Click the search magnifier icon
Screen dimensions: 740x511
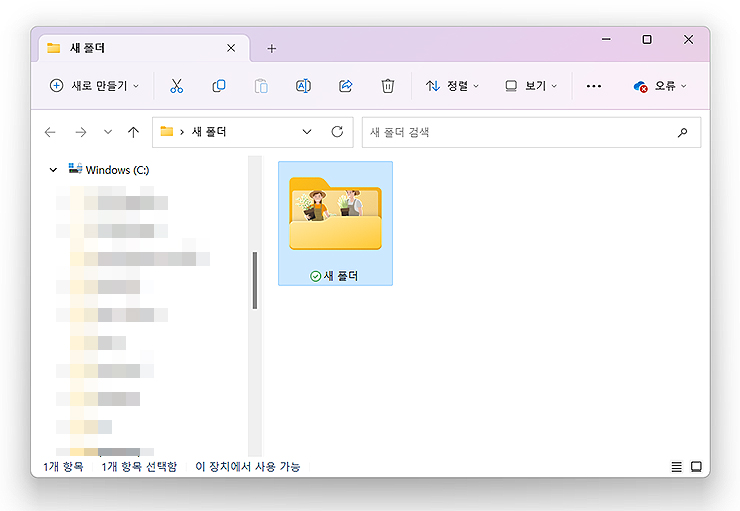pos(682,133)
